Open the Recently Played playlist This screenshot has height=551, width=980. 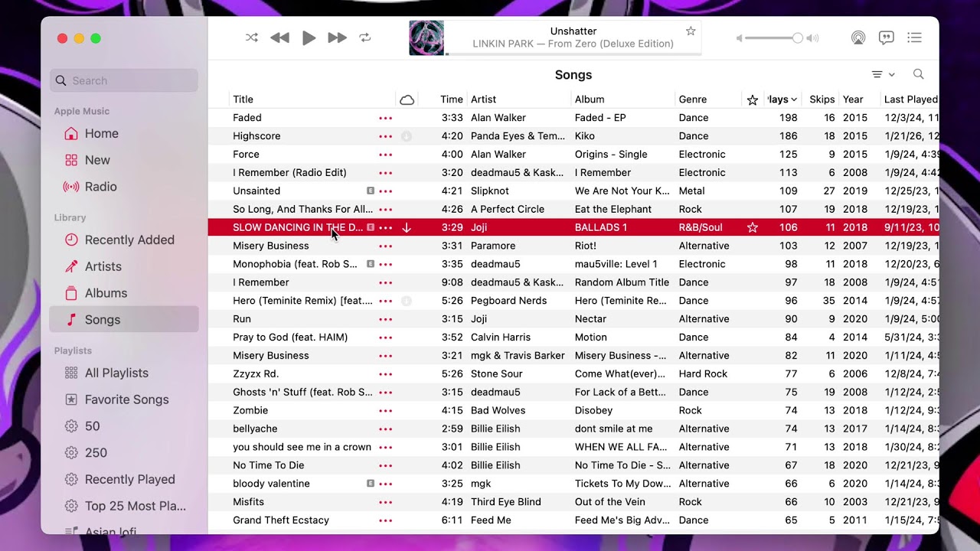(x=124, y=480)
